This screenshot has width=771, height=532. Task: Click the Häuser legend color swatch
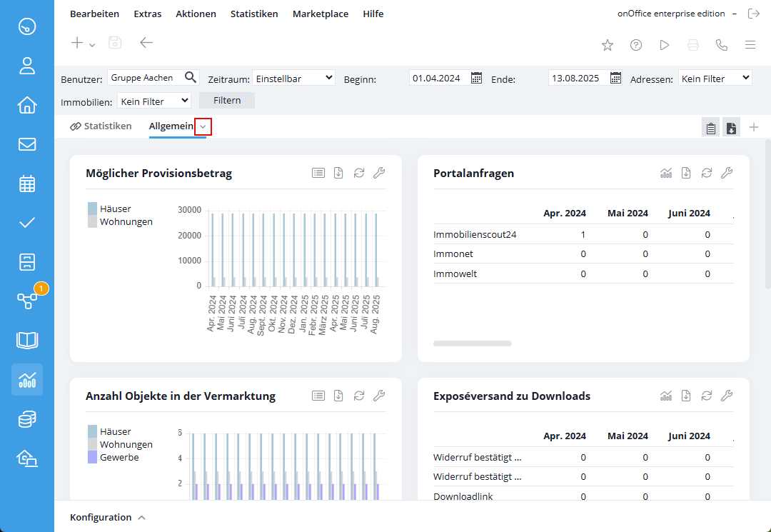(92, 209)
